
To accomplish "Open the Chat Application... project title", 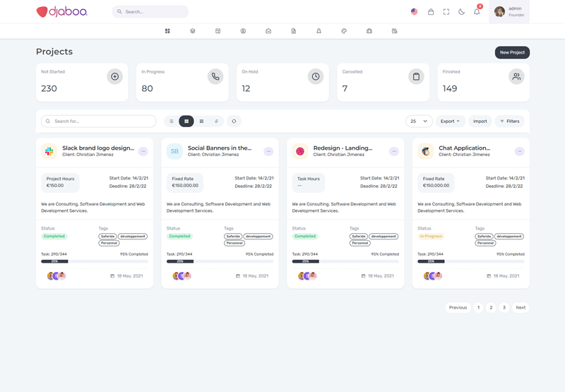I will tap(465, 148).
